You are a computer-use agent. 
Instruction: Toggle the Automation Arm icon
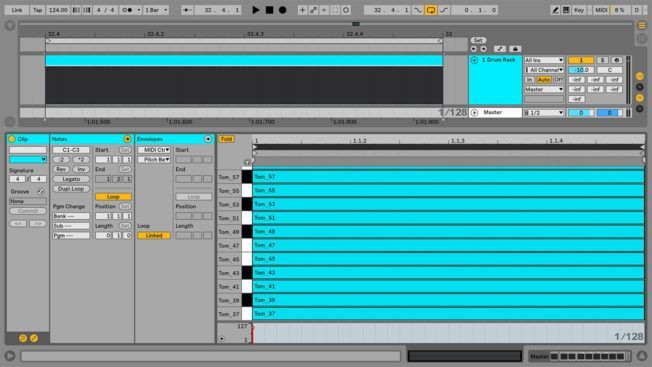[x=314, y=10]
